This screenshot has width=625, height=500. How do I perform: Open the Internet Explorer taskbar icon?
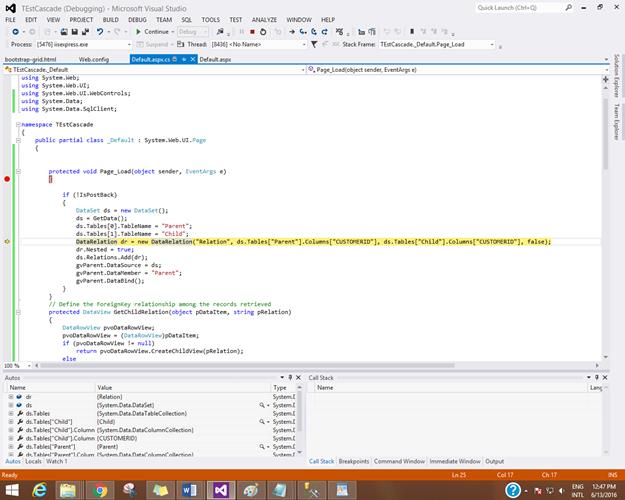pyautogui.click(x=41, y=489)
